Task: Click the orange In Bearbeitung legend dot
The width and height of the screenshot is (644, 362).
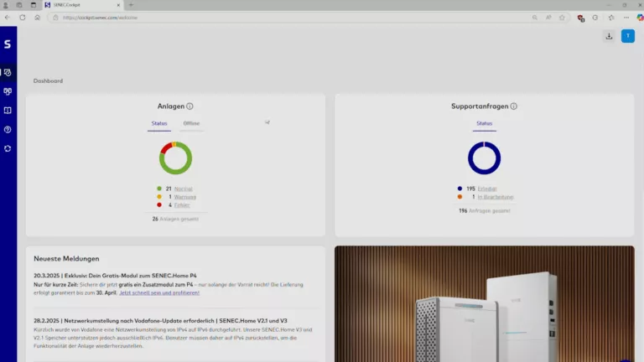Action: click(x=460, y=197)
